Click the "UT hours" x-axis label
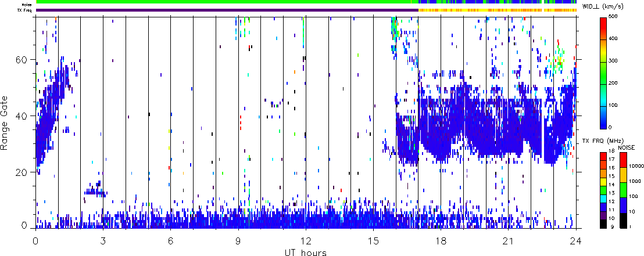Screen dimensions: 644x256 point(306,253)
